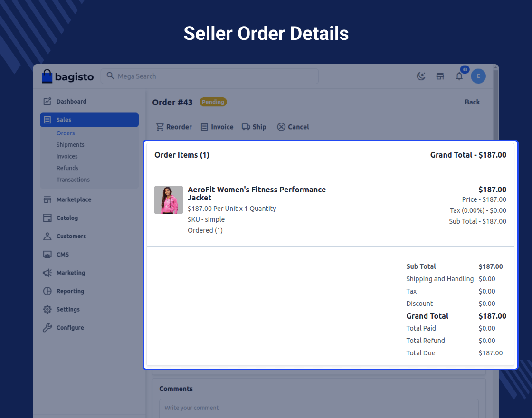Click the 'Total Refund' label
Image resolution: width=532 pixels, height=418 pixels.
tap(426, 341)
